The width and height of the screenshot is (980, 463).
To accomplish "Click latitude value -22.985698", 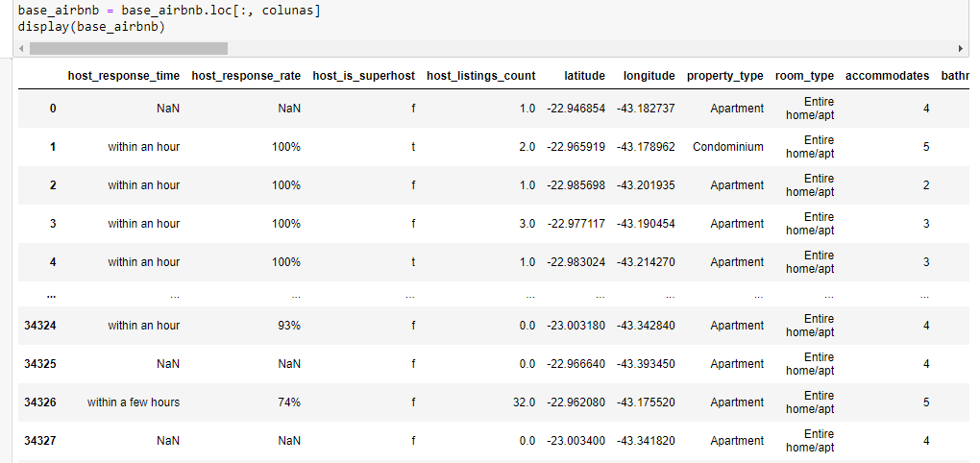I will coord(576,185).
